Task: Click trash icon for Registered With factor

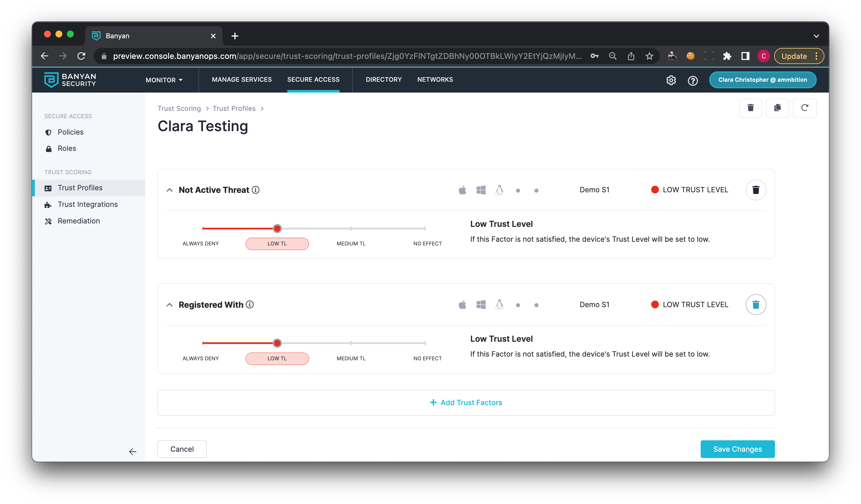Action: coord(756,305)
